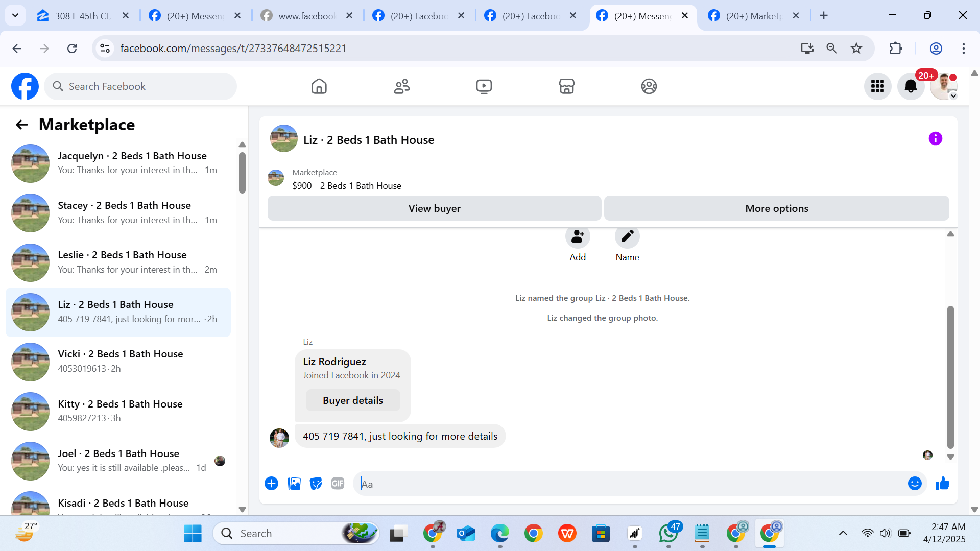Viewport: 980px width, 551px height.
Task: Open the Marketplace storefront icon
Action: coord(567,86)
